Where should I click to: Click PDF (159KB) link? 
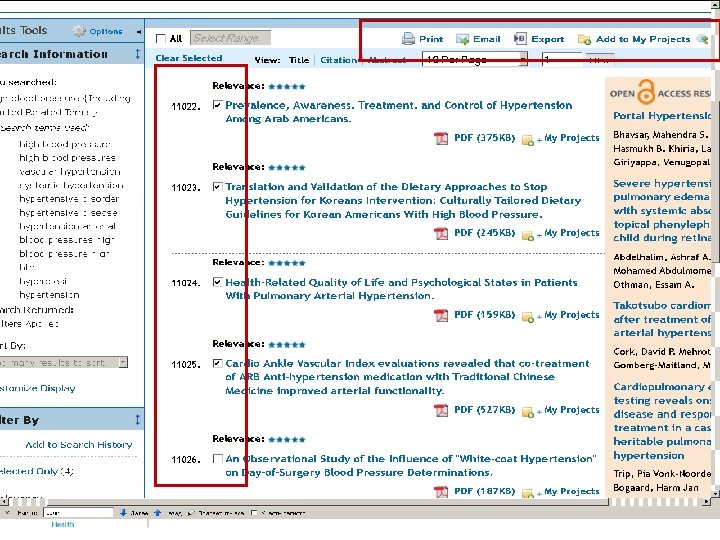(x=484, y=315)
